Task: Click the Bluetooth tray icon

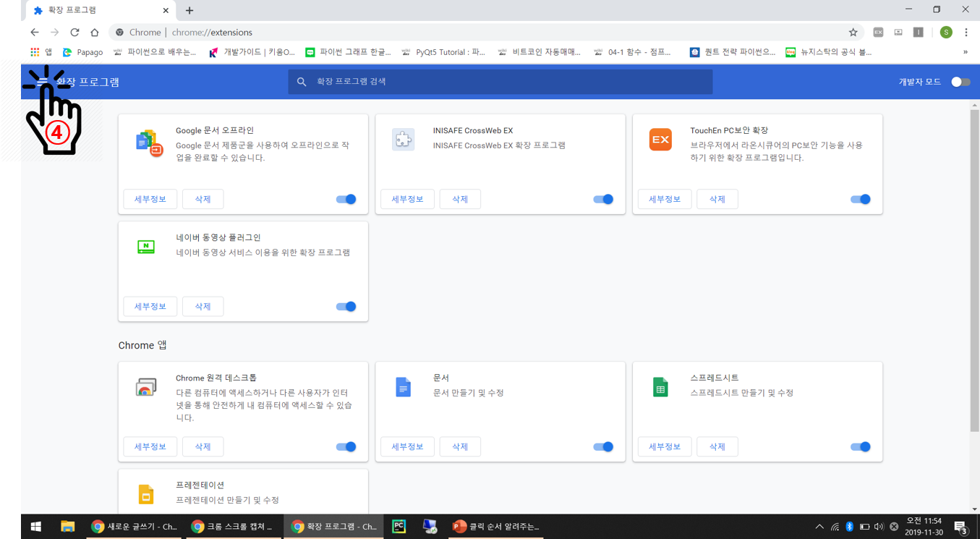Action: 850,527
